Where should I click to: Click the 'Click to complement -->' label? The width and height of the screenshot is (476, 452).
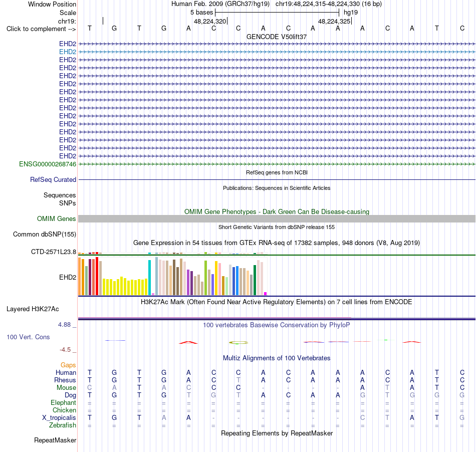pos(41,29)
